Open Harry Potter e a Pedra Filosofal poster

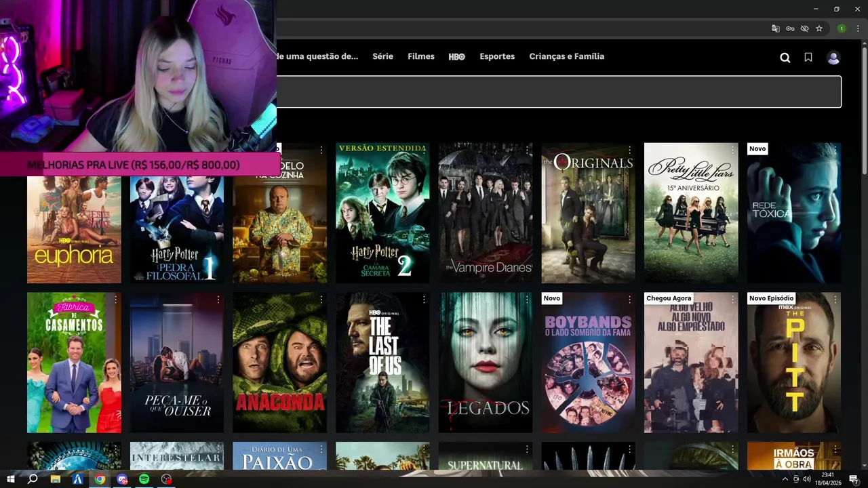tap(177, 229)
